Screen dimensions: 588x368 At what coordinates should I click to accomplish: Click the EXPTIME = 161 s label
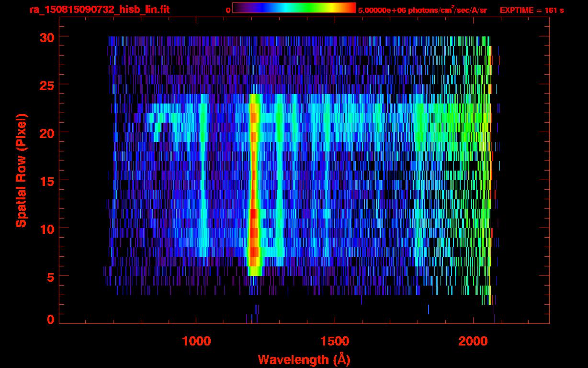tap(531, 10)
